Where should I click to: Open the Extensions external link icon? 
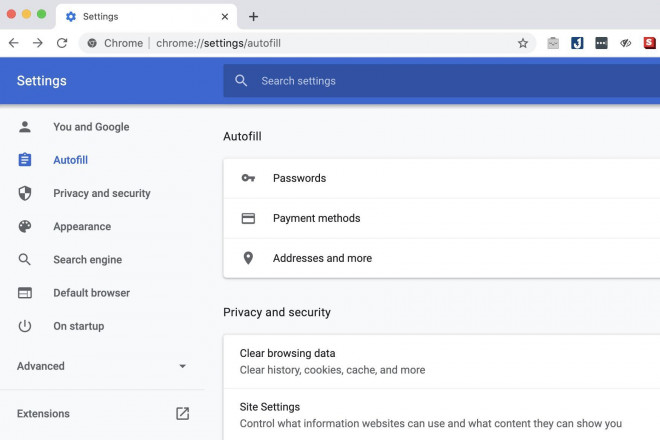pos(182,413)
